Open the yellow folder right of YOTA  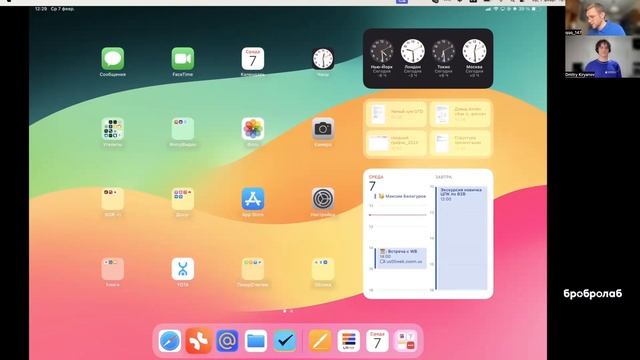253,269
